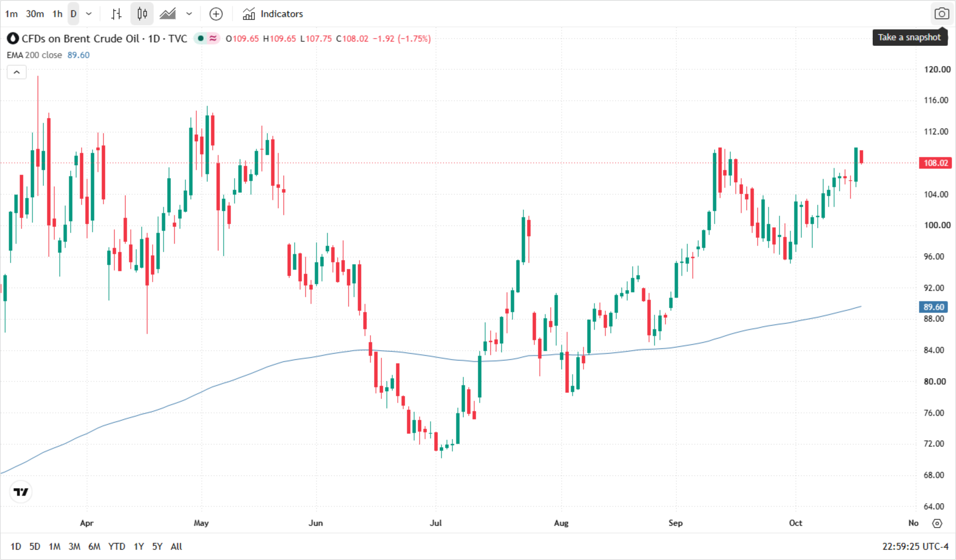Select the Area chart style icon
Viewport: 956px width, 560px height.
click(167, 14)
